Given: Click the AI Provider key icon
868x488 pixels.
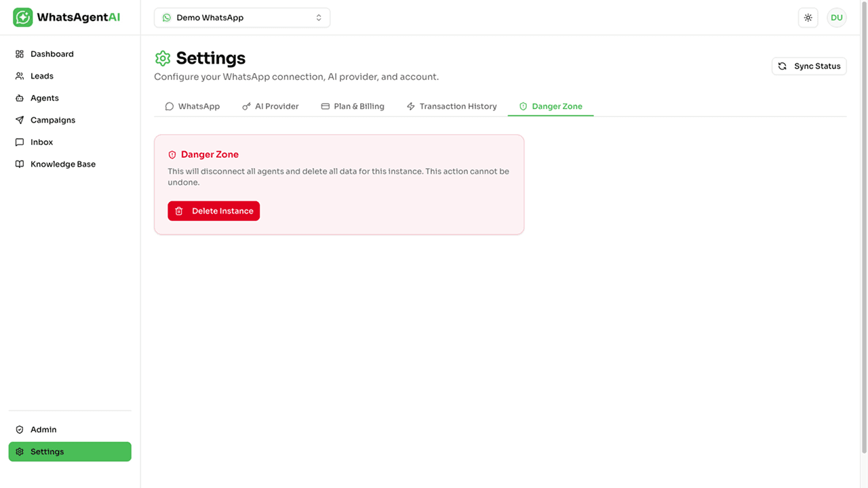Looking at the screenshot, I should click(x=246, y=106).
